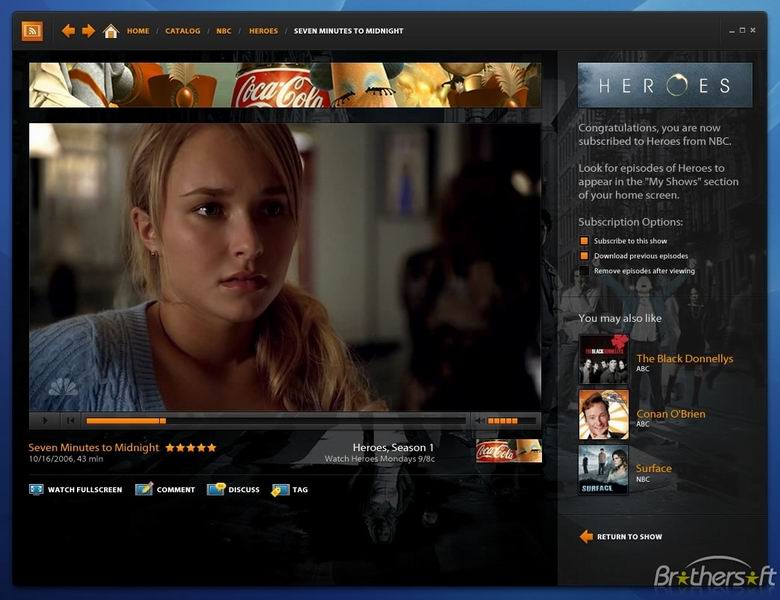The image size is (780, 600).
Task: Minimize the player window
Action: tap(732, 31)
